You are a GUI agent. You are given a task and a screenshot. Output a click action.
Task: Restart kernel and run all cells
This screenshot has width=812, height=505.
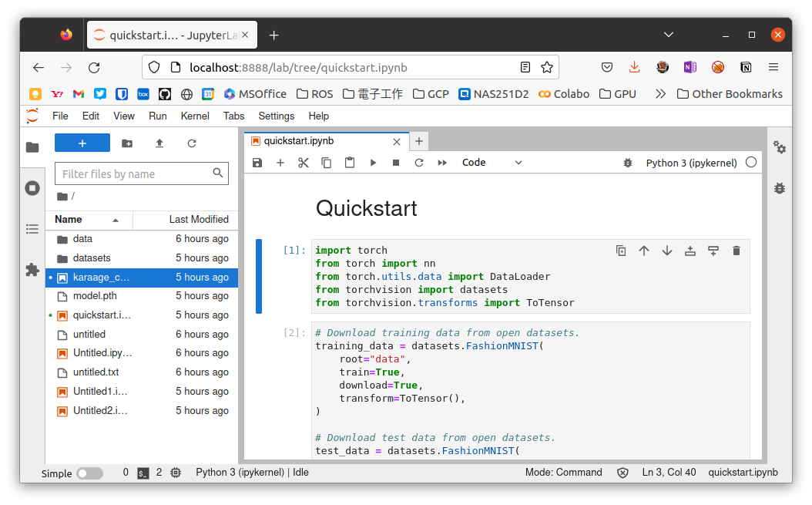[x=442, y=163]
